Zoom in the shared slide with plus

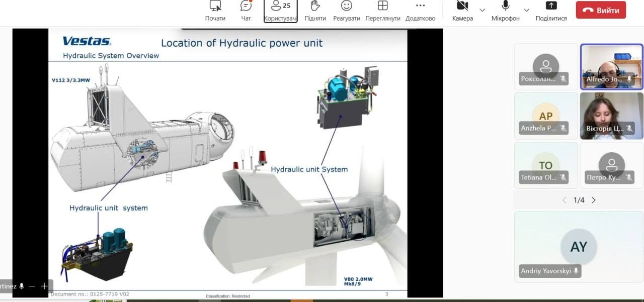(44, 286)
